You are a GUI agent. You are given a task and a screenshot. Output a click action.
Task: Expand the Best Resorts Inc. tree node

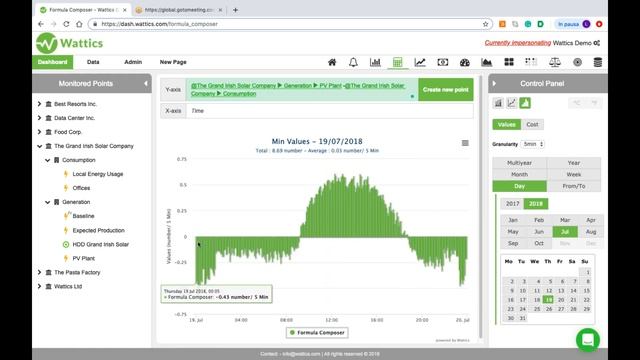coord(40,104)
